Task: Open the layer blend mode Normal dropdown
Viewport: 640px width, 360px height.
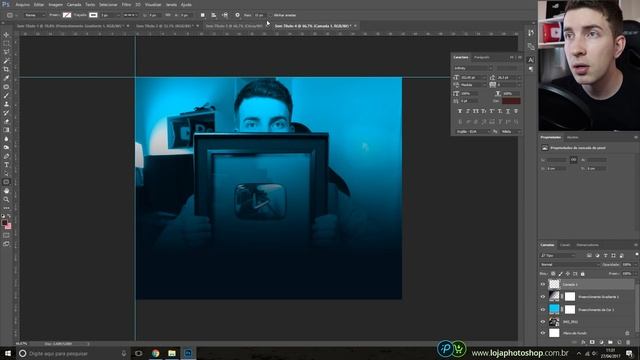Action: (570, 264)
